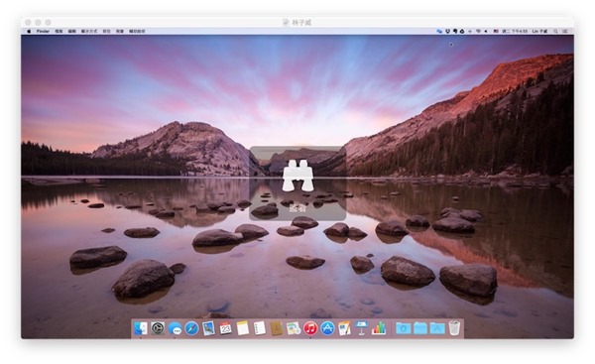The height and width of the screenshot is (364, 595).
Task: Click the binoculars observe-mode overlay
Action: tap(297, 183)
